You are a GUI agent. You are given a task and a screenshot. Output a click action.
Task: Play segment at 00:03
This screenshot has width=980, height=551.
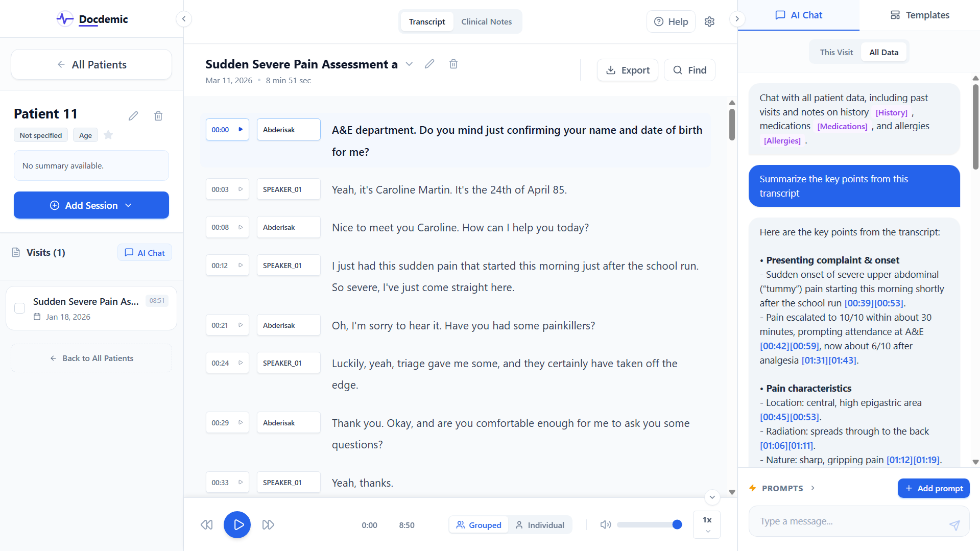coord(227,189)
